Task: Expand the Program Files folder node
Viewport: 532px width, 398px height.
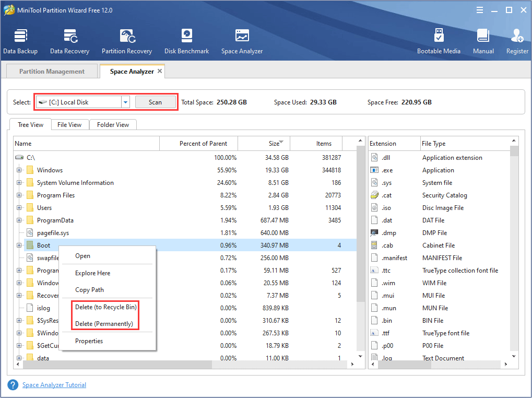Action: tap(19, 195)
